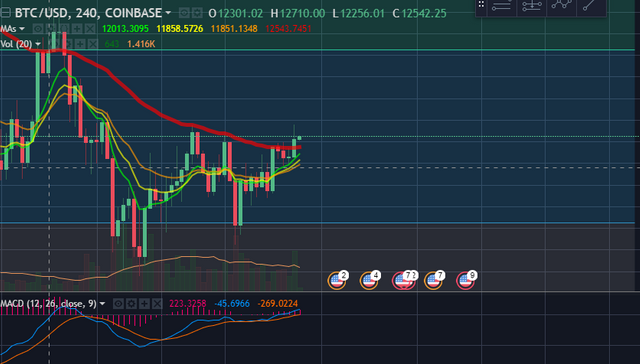Click the Vol (20) indicator label
The image size is (640, 364).
pyautogui.click(x=17, y=44)
